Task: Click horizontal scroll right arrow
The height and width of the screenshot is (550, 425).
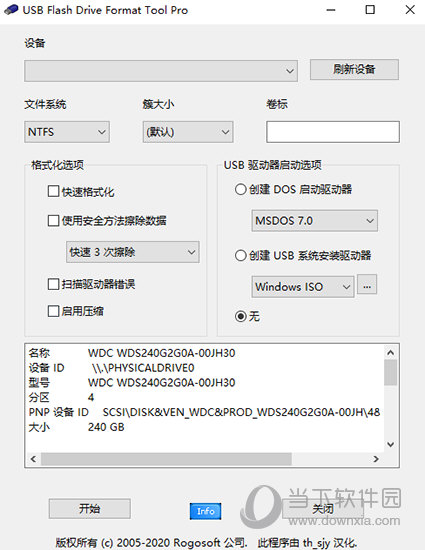Action: 376,459
